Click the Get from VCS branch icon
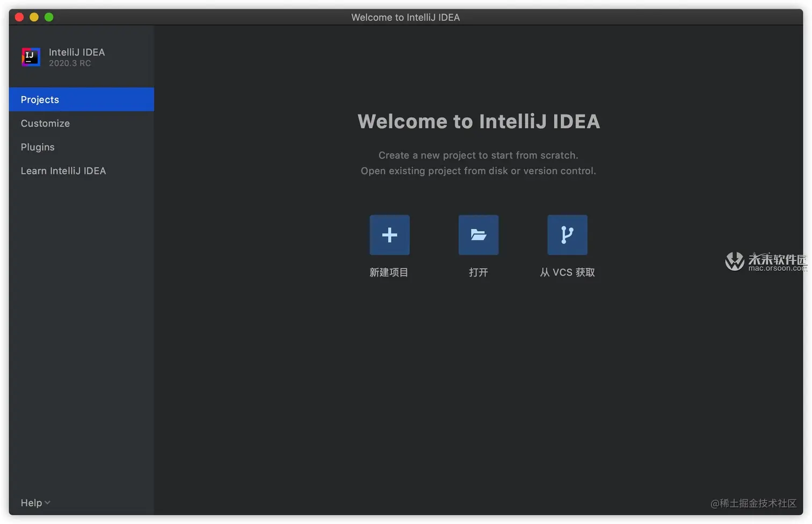This screenshot has width=812, height=524. point(567,235)
